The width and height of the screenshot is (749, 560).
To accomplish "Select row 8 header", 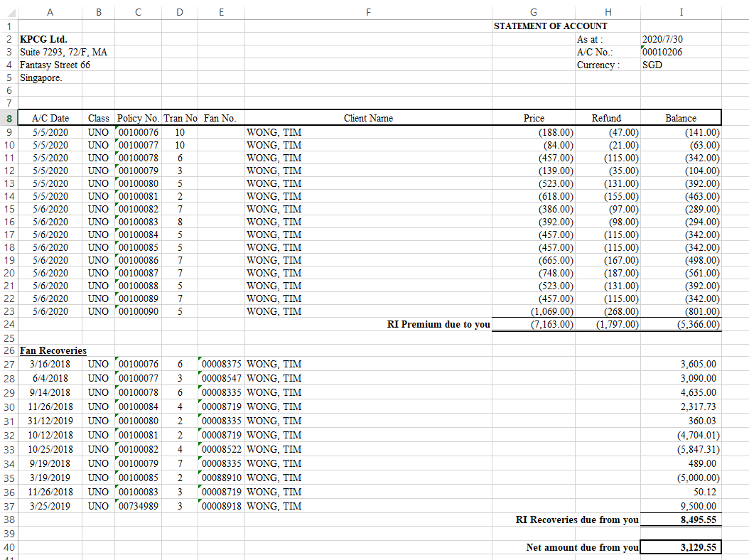I will tap(9, 118).
